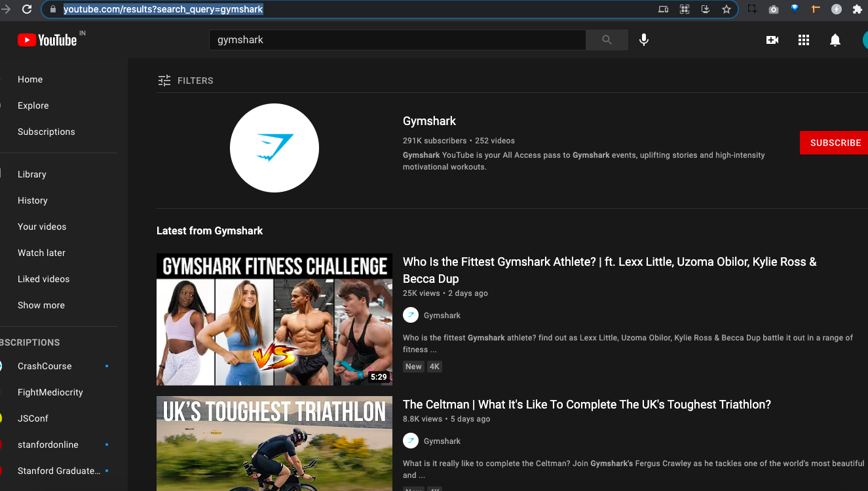Subscribe to the Gymshark channel
The width and height of the screenshot is (868, 491).
(x=835, y=143)
